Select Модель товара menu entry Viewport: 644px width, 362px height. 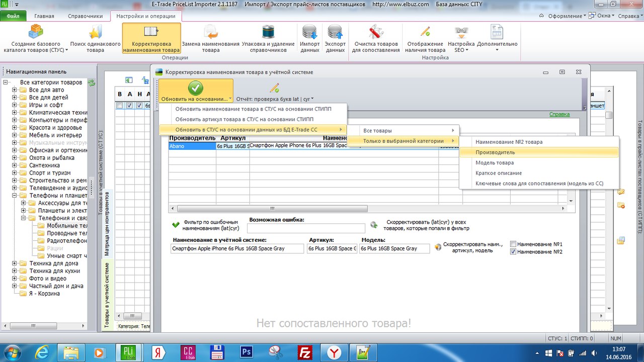(x=539, y=163)
